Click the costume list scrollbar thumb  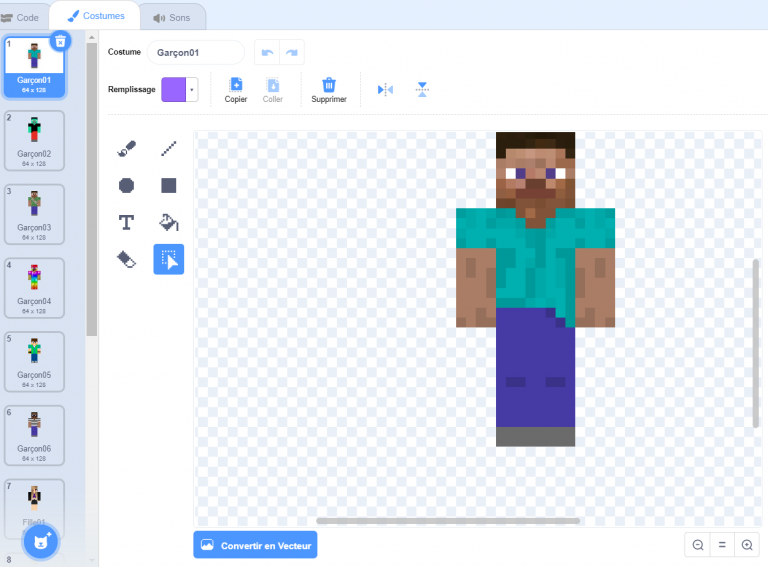click(x=92, y=189)
